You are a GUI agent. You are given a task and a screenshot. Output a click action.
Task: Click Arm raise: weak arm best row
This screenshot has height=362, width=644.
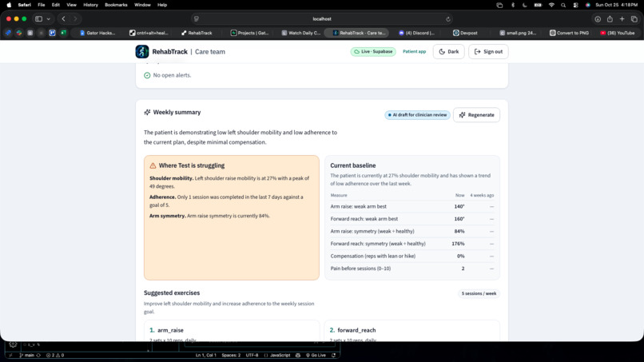[x=412, y=207]
